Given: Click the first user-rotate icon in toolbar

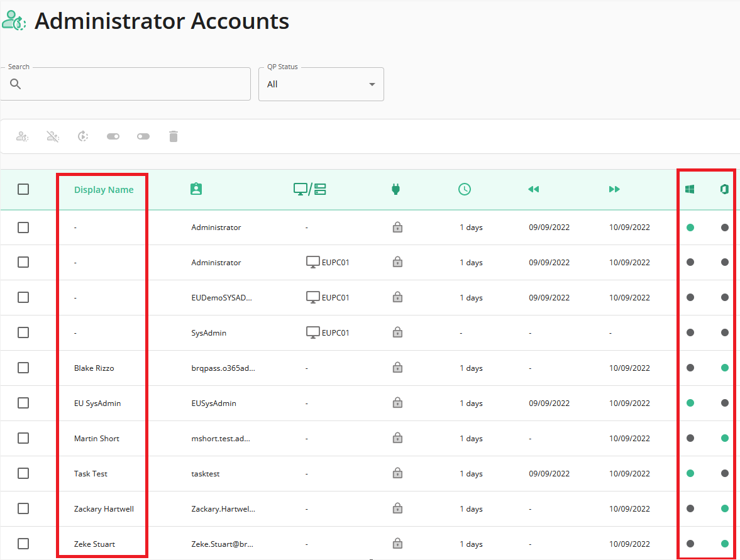Looking at the screenshot, I should (22, 136).
